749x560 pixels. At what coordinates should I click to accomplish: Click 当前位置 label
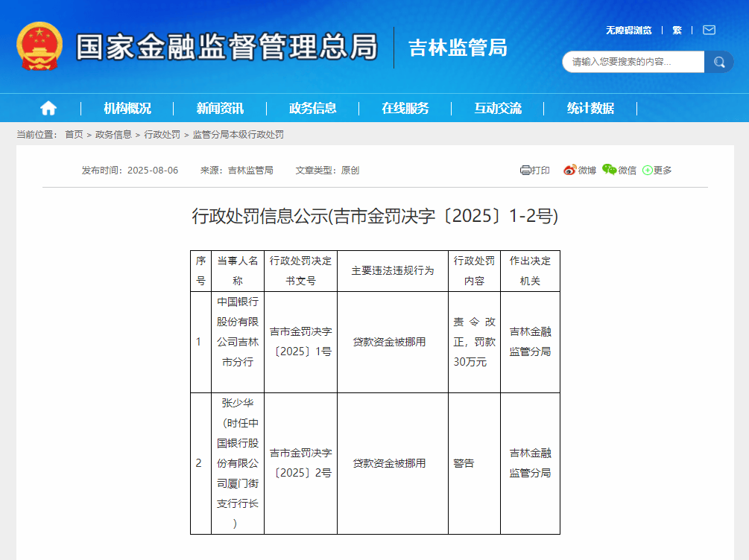pyautogui.click(x=37, y=135)
